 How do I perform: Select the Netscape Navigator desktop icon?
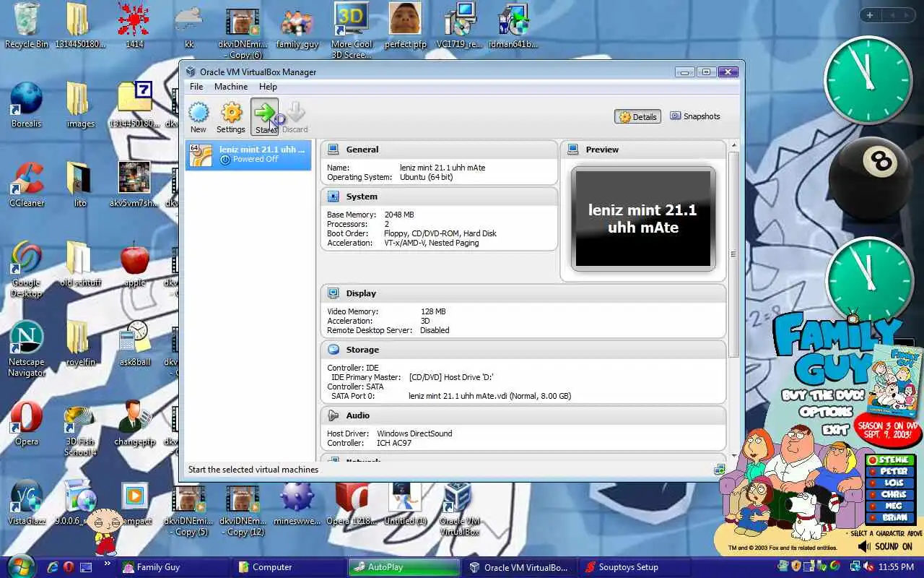point(27,349)
